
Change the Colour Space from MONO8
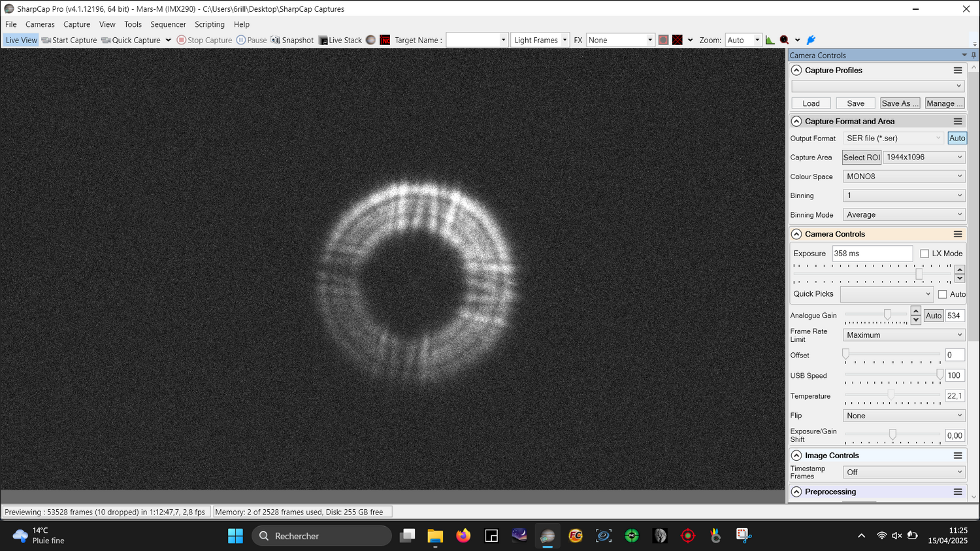[x=904, y=176]
